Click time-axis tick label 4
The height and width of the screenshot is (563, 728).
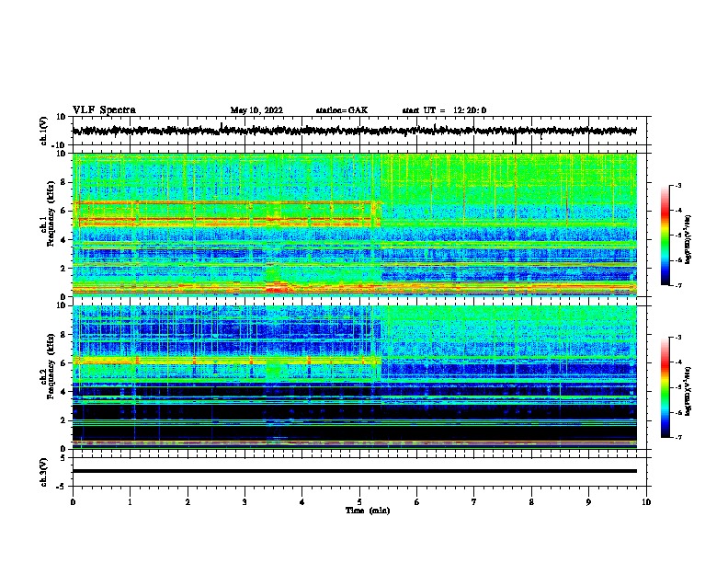coord(302,502)
